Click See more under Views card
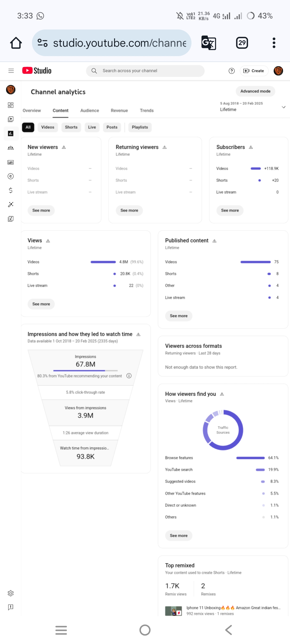 click(41, 304)
